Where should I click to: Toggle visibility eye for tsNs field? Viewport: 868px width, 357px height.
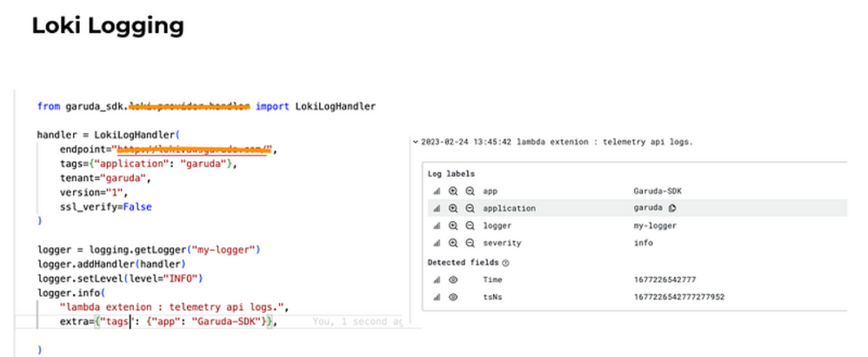[x=453, y=297]
